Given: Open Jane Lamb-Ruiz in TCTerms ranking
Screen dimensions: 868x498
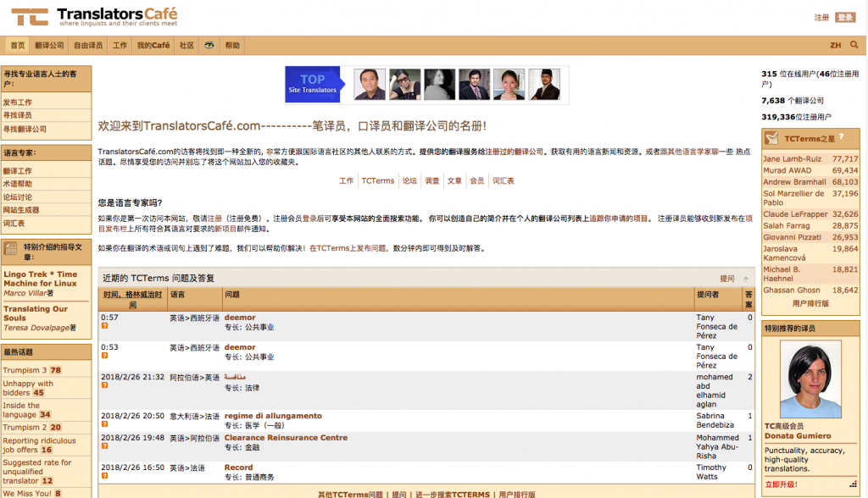Looking at the screenshot, I should [793, 159].
